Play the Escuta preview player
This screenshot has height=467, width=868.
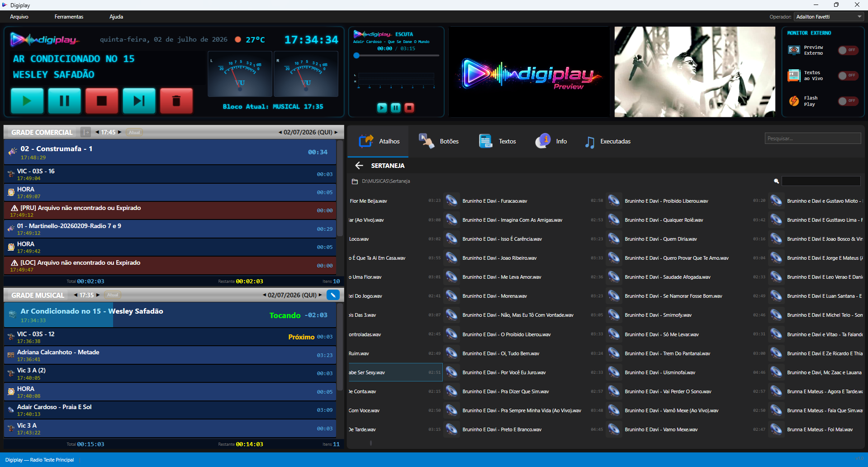382,108
